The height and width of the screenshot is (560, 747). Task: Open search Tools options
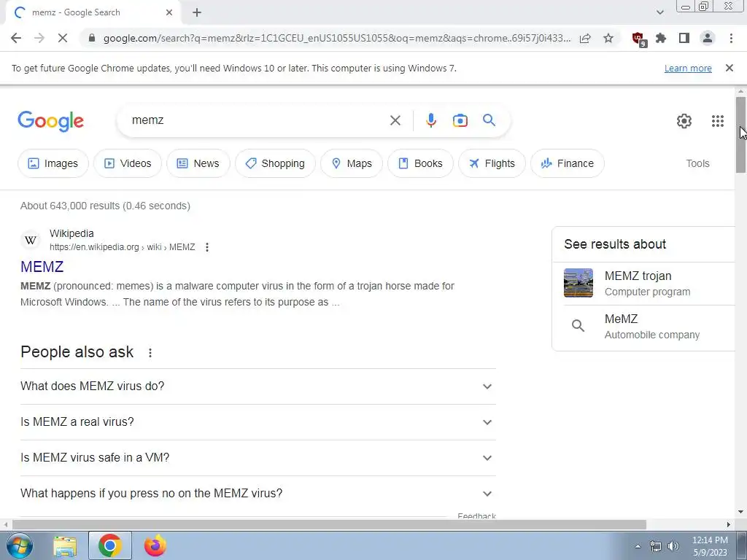697,163
